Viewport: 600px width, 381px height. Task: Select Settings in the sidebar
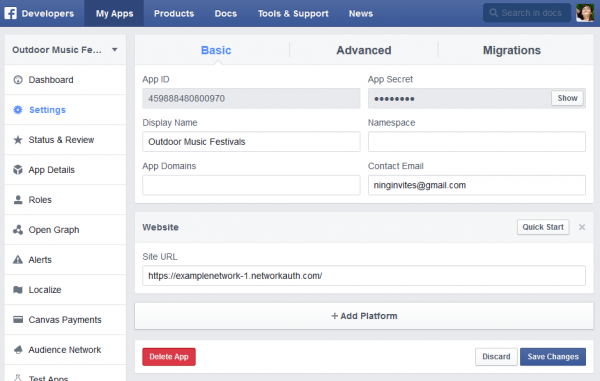click(65, 110)
